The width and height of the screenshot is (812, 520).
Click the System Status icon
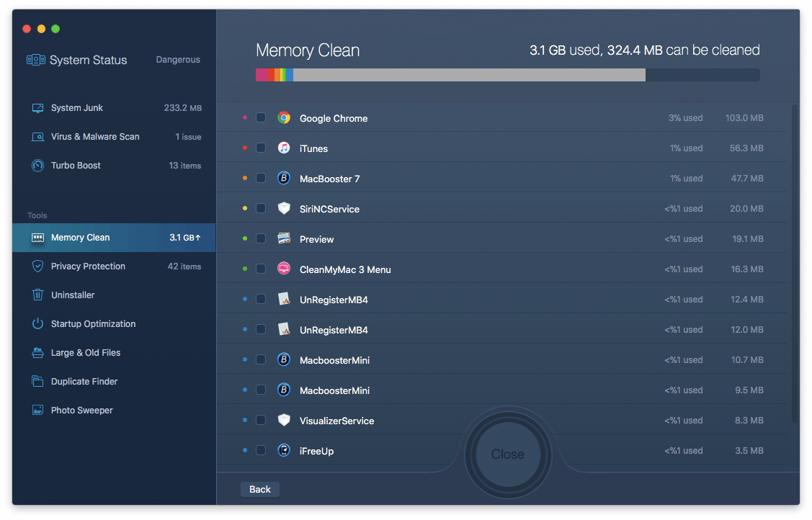[x=36, y=60]
